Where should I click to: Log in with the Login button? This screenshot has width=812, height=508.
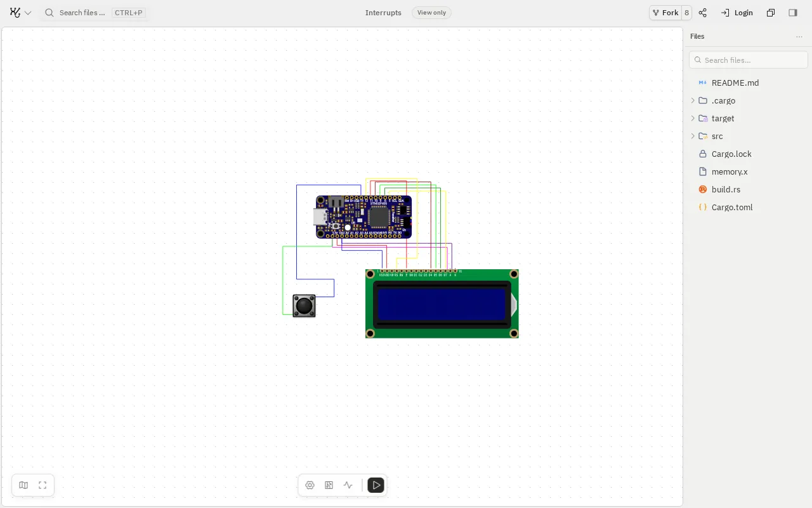[x=737, y=13]
